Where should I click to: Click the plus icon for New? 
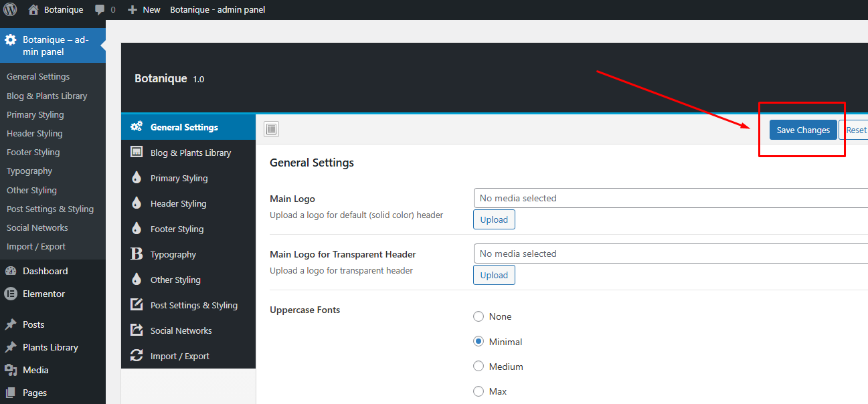133,9
